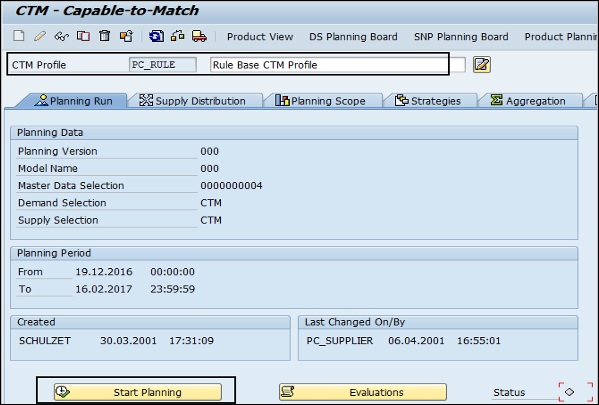Click the Start Planning button
599x405 pixels.
coord(138,392)
